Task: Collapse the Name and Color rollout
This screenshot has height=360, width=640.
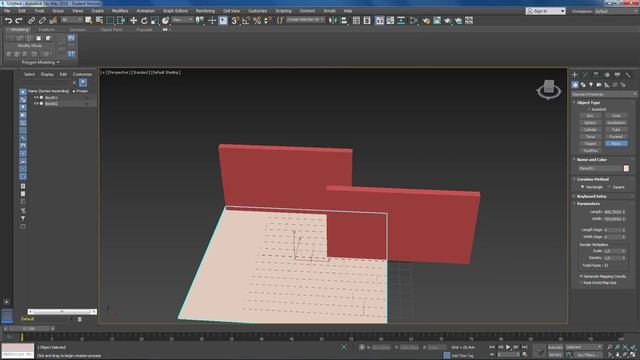Action: tap(591, 160)
